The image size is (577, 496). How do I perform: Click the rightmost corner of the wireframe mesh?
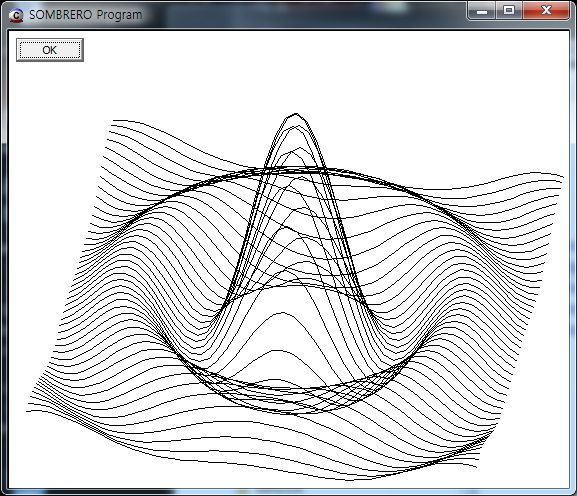coord(563,177)
